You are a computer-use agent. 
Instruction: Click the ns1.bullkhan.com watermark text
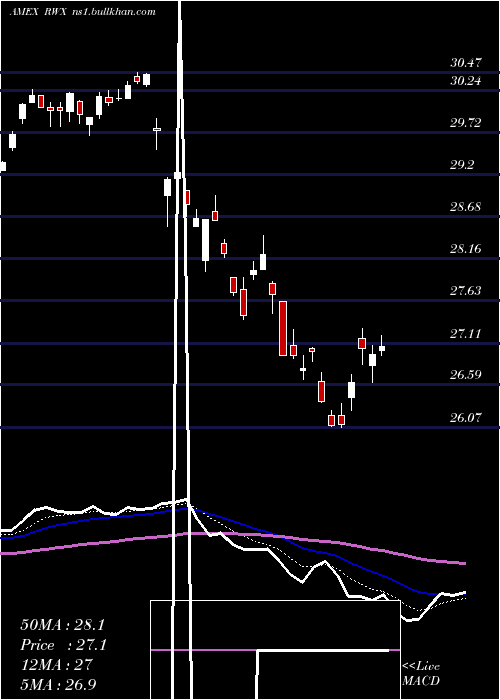114,12
